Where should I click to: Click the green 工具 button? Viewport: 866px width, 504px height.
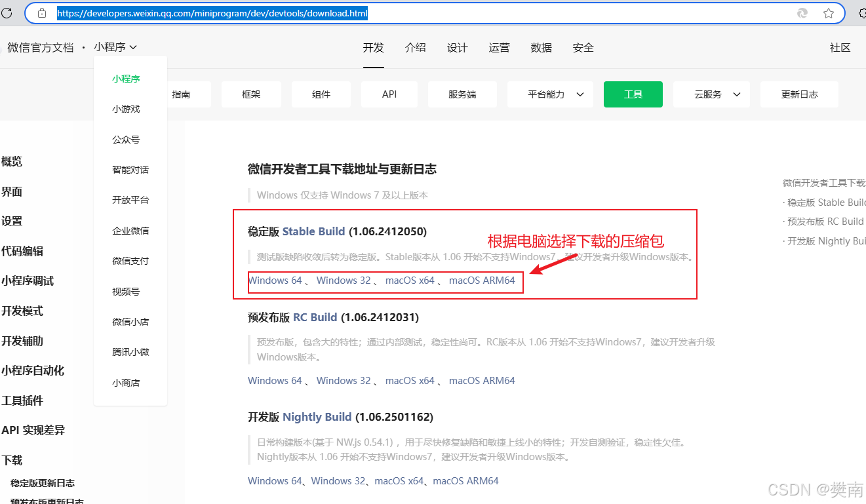633,94
